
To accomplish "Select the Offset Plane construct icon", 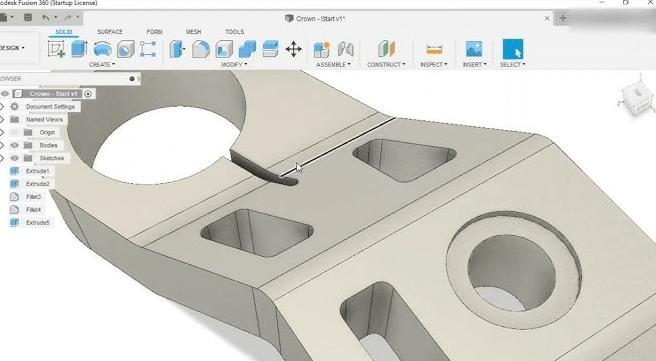I will point(386,49).
